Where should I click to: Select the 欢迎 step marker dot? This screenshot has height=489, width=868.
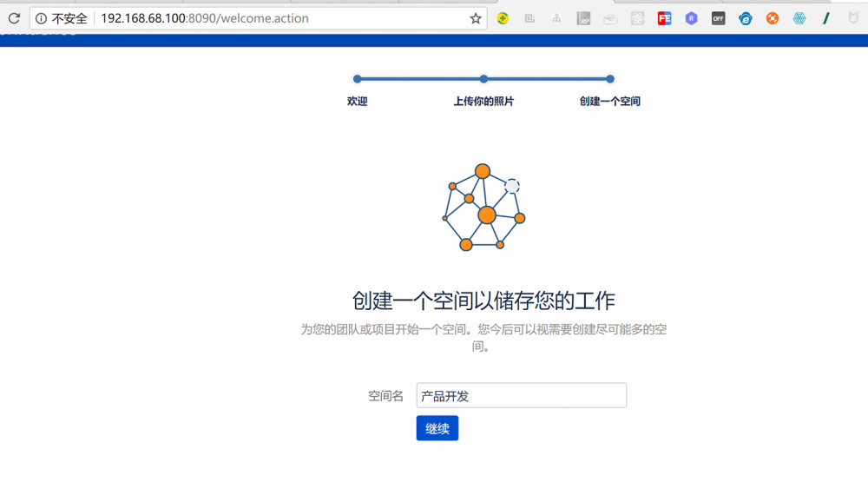[x=357, y=79]
